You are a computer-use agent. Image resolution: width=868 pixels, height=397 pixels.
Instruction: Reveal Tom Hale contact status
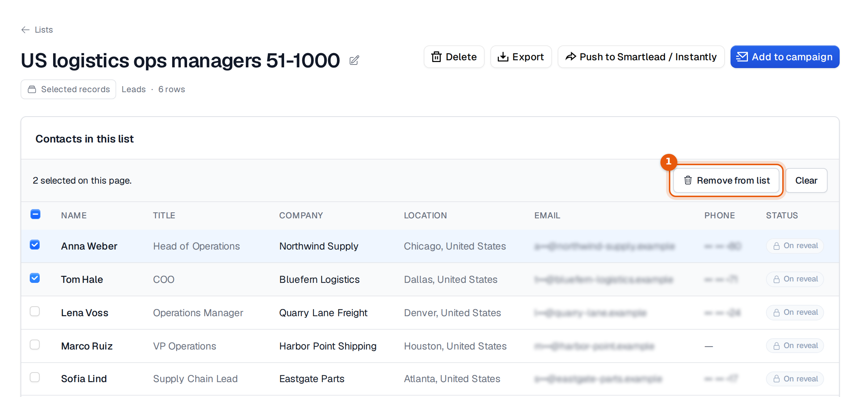point(795,279)
